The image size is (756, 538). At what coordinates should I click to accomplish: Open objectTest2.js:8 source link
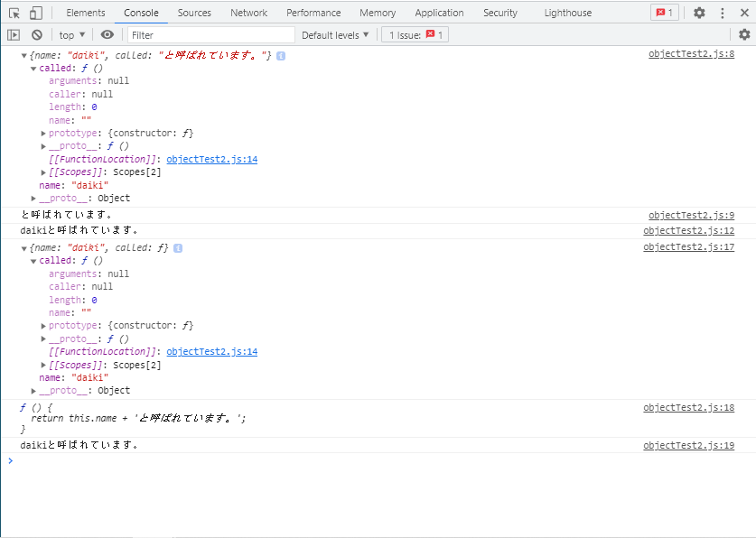691,54
